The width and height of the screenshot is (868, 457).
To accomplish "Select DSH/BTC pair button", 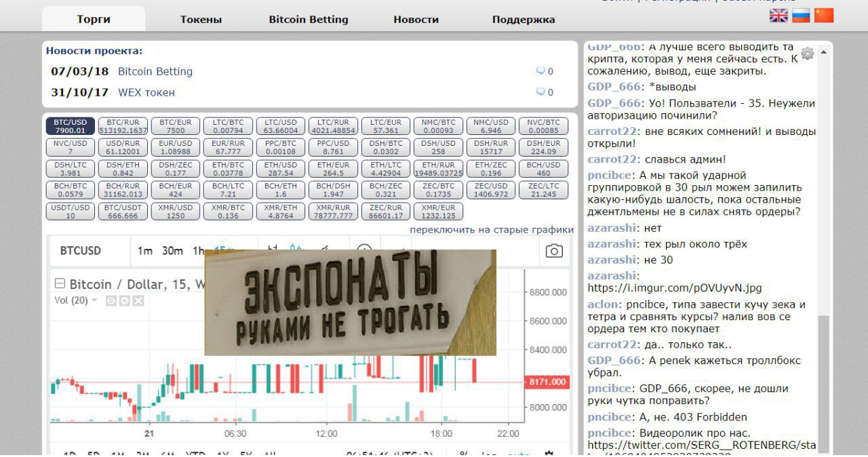I will (386, 147).
